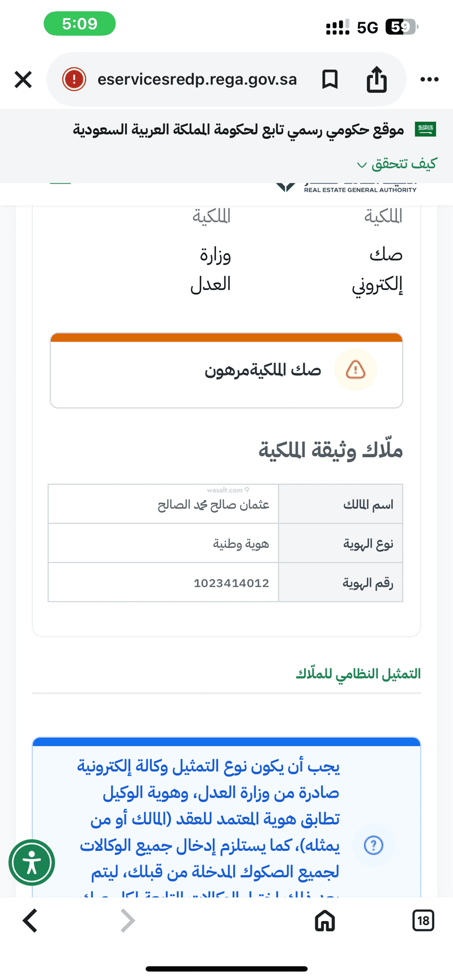Viewport: 453px width, 980px height.
Task: Expand the كيف تتحقق verification dropdown
Action: coord(404,164)
